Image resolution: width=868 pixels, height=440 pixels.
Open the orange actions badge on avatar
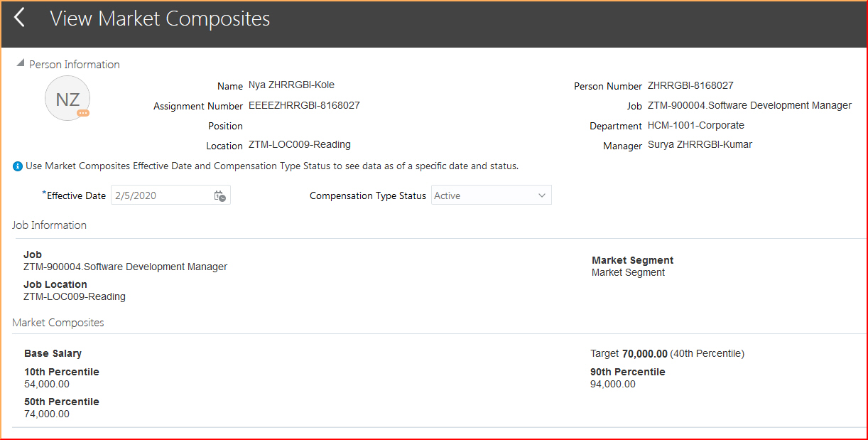pos(83,113)
